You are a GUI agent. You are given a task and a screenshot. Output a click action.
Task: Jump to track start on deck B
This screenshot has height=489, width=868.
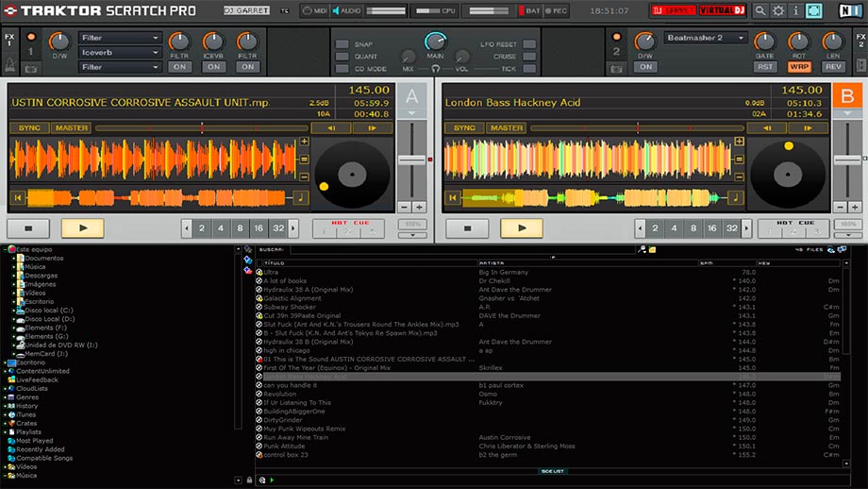pyautogui.click(x=453, y=197)
